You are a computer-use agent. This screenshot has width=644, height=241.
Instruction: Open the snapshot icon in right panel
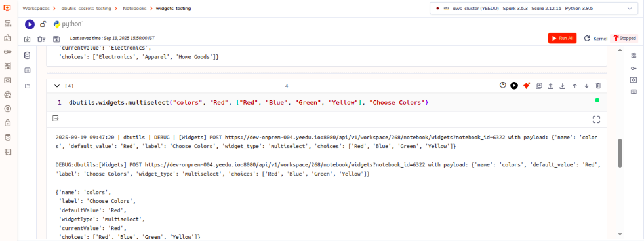(x=634, y=79)
